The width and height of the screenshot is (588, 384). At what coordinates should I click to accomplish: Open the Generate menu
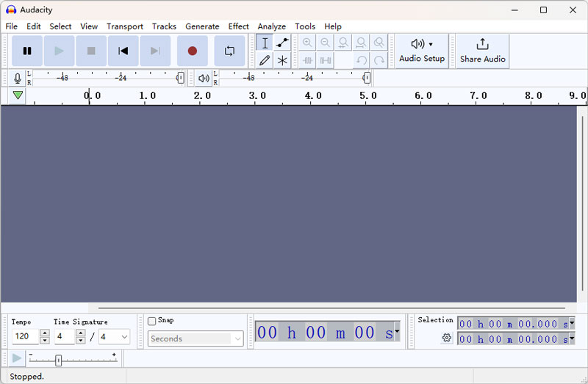tap(202, 26)
